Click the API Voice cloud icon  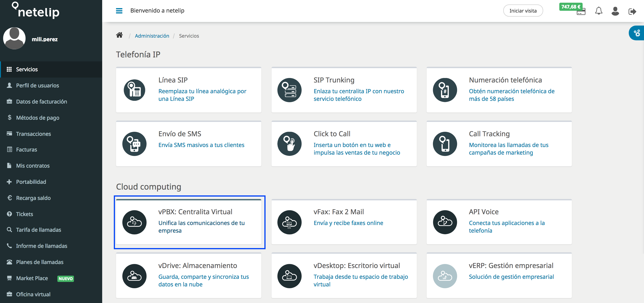coord(445,222)
